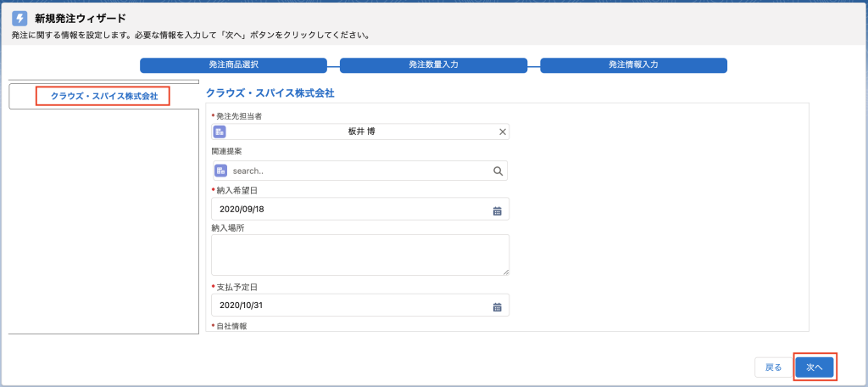Image resolution: width=868 pixels, height=387 pixels.
Task: Click the 次へ button
Action: 815,367
